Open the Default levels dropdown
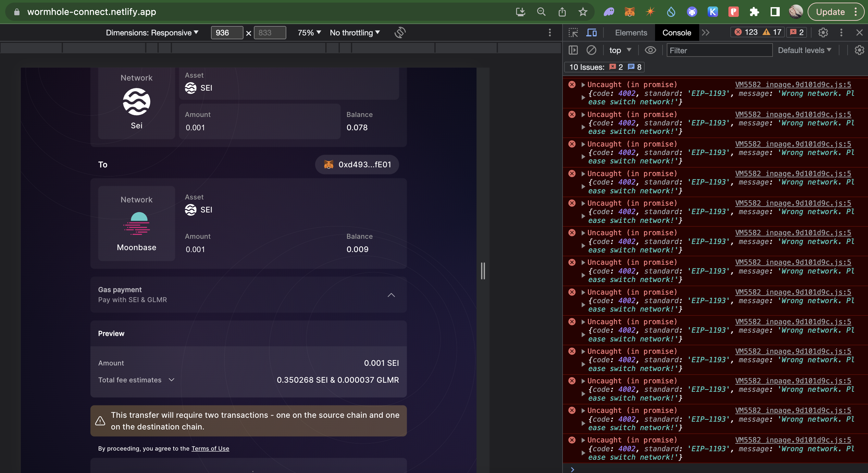The image size is (868, 473). click(805, 50)
